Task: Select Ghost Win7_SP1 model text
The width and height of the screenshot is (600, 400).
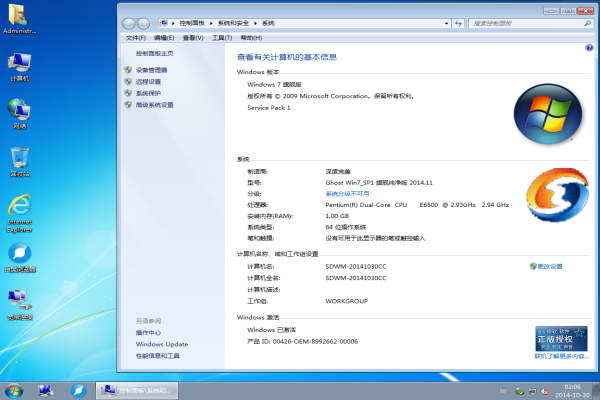Action: [379, 183]
